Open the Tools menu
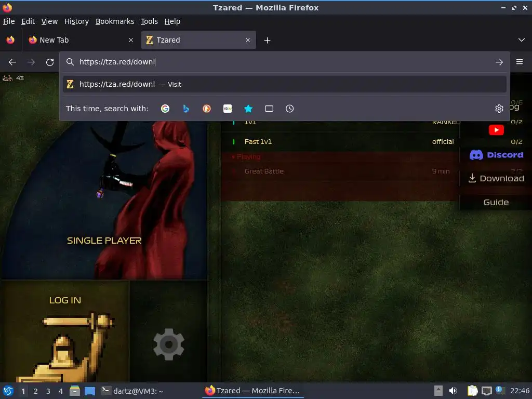The image size is (532, 399). pyautogui.click(x=149, y=21)
